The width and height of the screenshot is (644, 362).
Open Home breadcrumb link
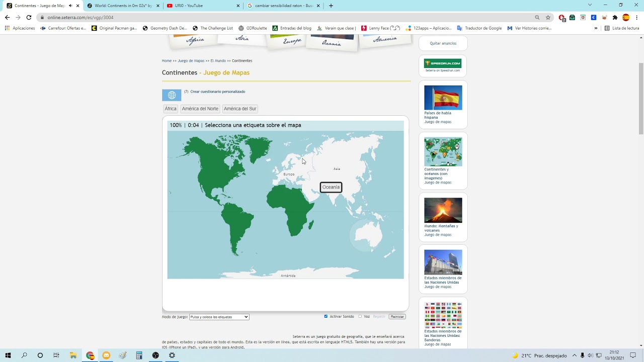(167, 61)
